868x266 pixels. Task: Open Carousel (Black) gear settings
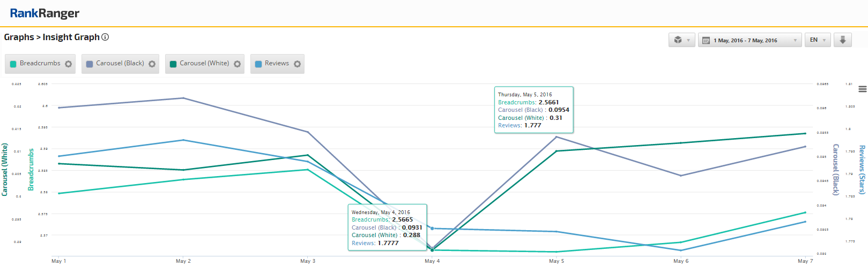tap(152, 64)
